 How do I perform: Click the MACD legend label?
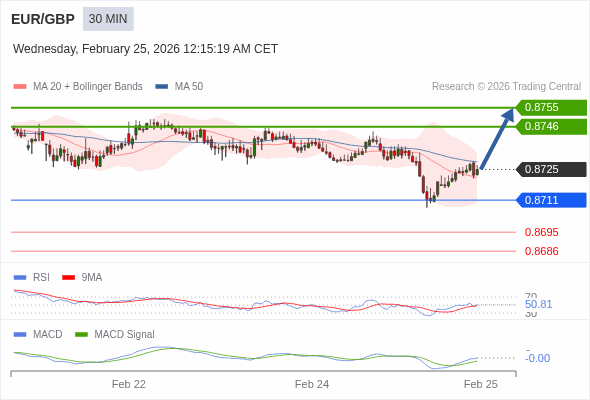47,335
